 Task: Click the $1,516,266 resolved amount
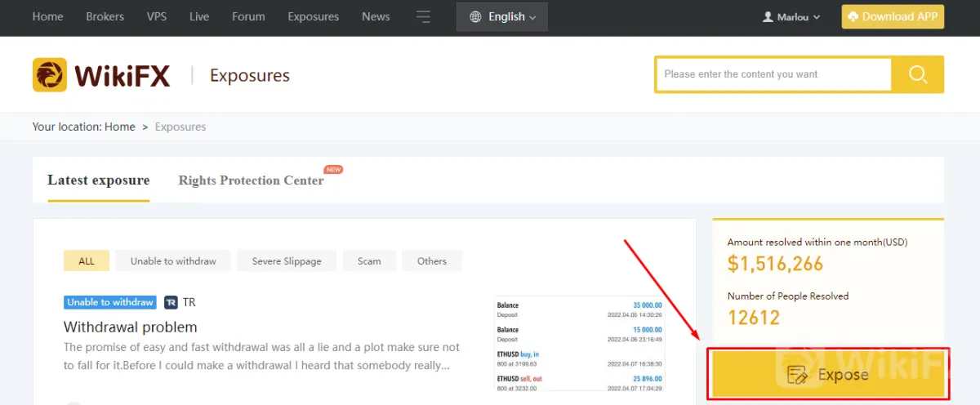point(776,264)
